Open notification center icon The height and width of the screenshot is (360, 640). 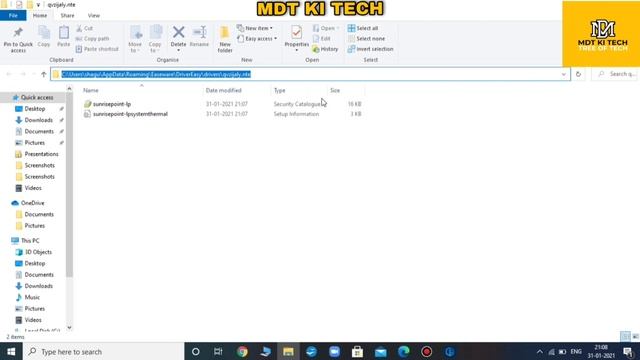click(x=628, y=351)
